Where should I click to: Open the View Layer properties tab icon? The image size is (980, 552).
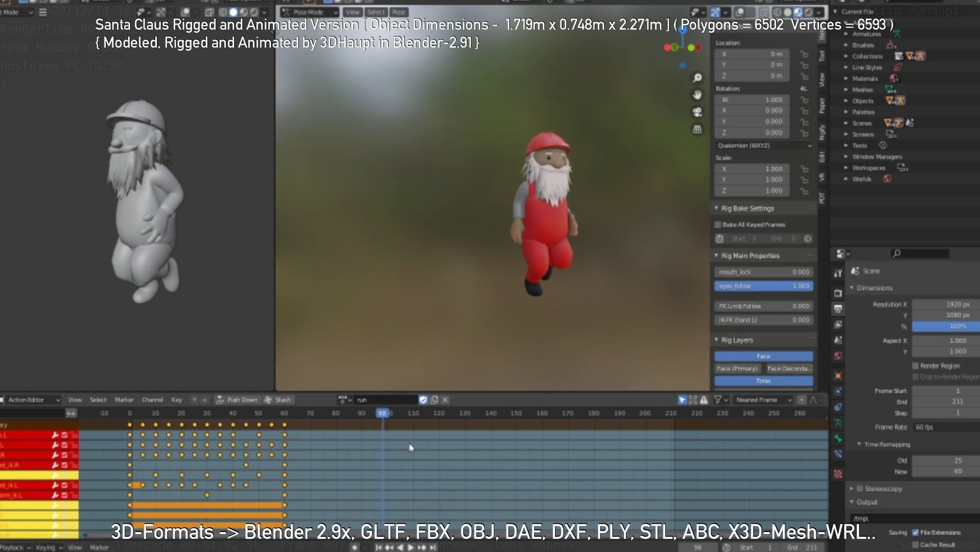pos(838,324)
